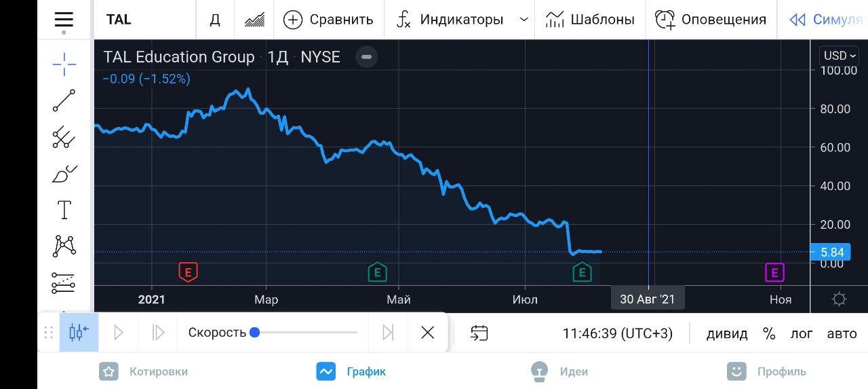Toggle auto scale mode
Viewport: 868px width, 389px height.
(842, 333)
